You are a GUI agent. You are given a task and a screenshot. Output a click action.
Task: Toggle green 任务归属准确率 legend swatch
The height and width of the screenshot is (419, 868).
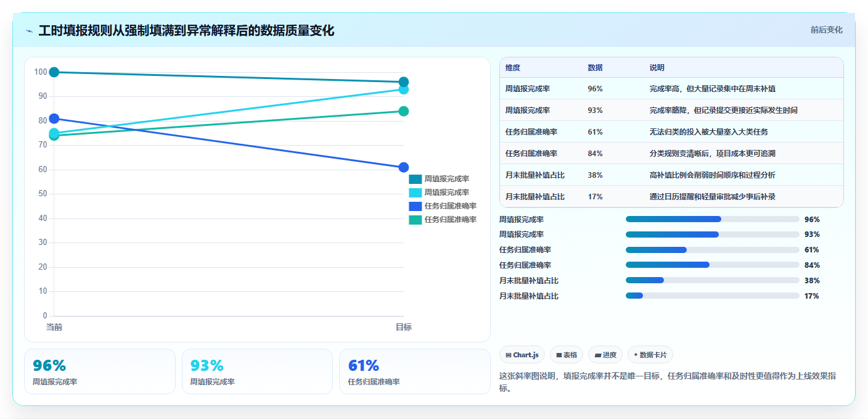point(415,220)
